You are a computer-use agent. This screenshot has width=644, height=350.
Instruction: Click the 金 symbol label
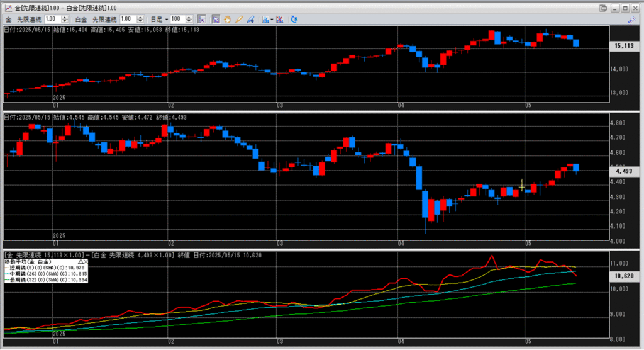click(8, 20)
